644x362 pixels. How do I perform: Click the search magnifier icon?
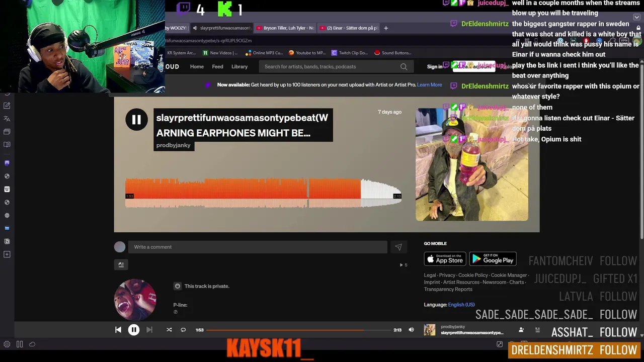click(404, 66)
